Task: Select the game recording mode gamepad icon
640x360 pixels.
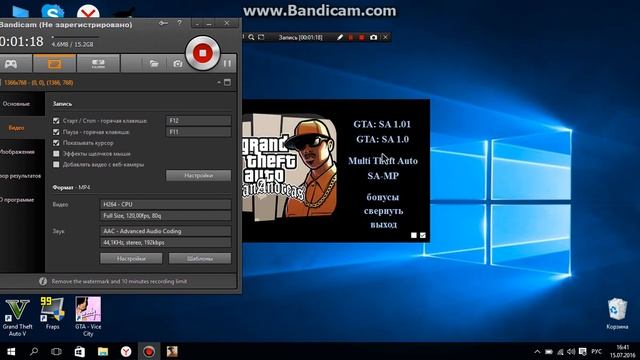Action: point(11,64)
